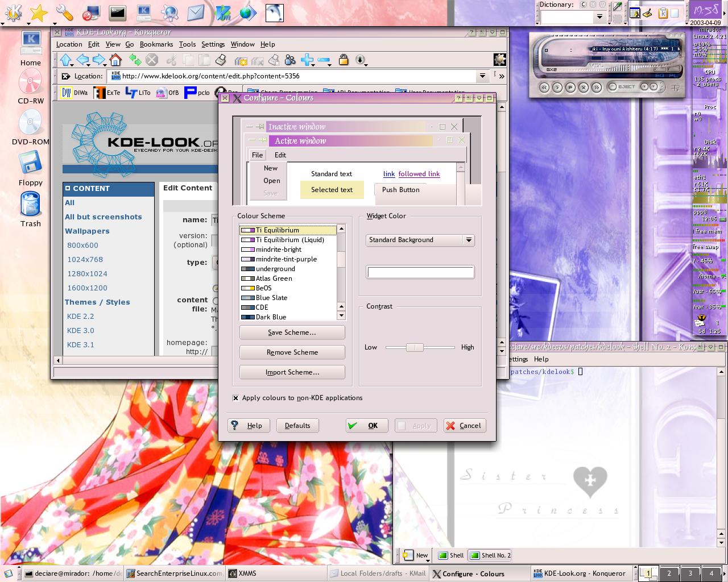
Task: Toggle the C button beside the Dictionary label
Action: (x=583, y=5)
